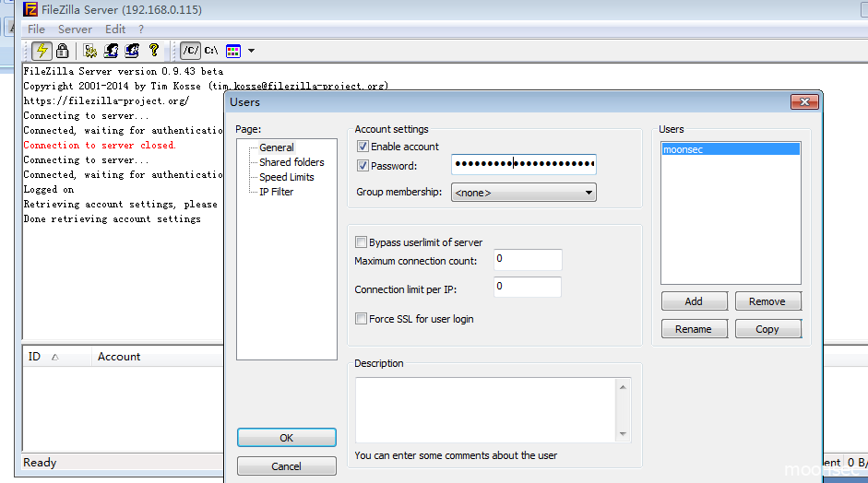The height and width of the screenshot is (483, 868).
Task: Select the Speed Limits page
Action: click(287, 177)
